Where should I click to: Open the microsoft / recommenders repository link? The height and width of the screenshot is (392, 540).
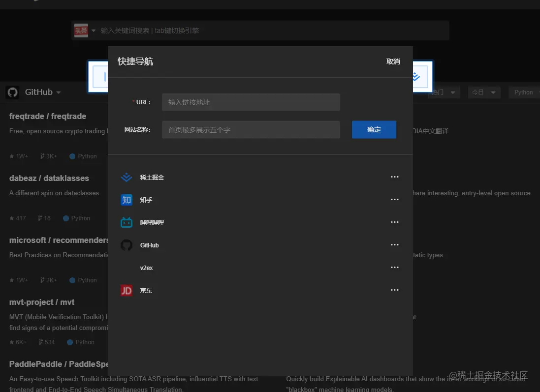(x=59, y=240)
